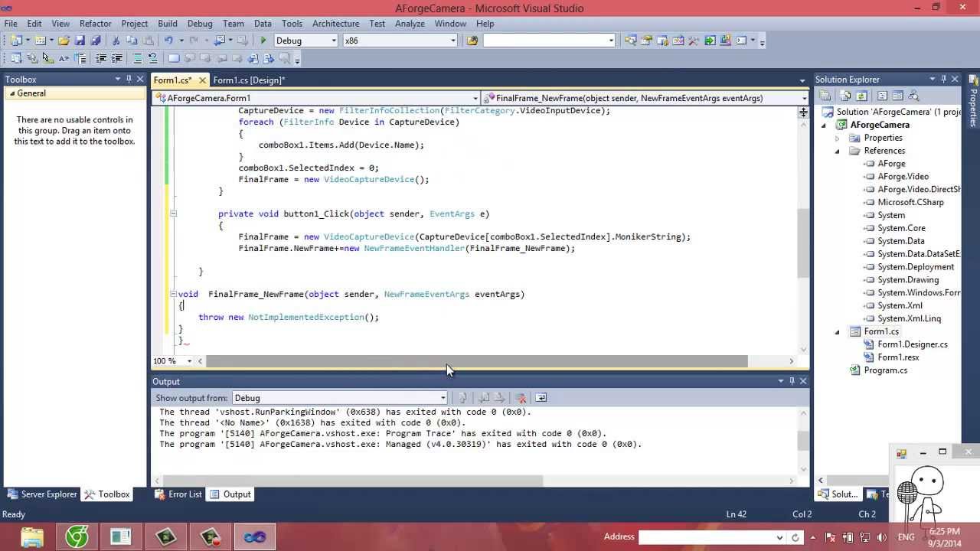Switch to the Form1.cs [Design] tab

[x=249, y=80]
